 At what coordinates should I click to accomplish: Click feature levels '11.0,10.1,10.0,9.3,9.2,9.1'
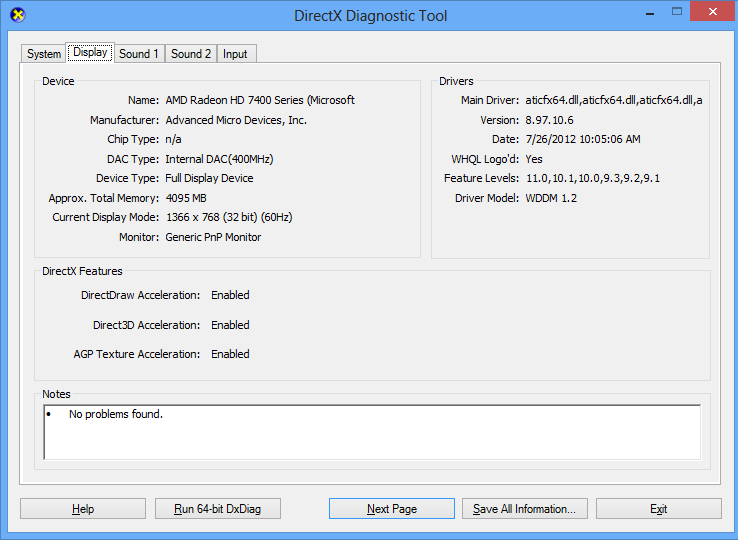tap(593, 178)
